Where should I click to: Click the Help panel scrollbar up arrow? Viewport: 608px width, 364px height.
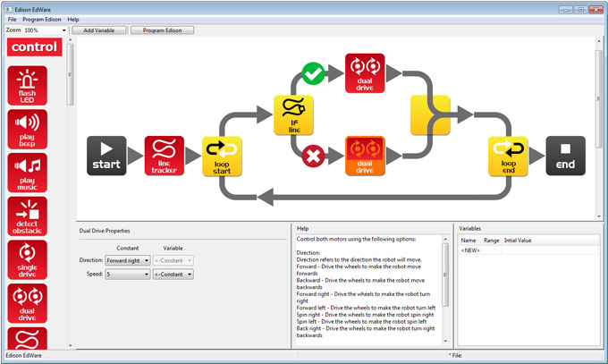tap(445, 239)
